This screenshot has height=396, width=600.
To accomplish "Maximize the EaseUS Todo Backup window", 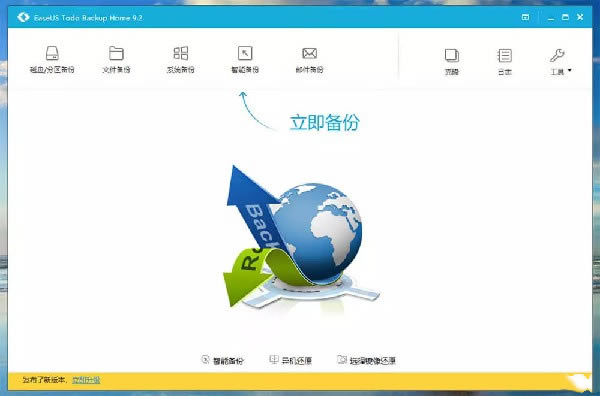I will coord(565,17).
